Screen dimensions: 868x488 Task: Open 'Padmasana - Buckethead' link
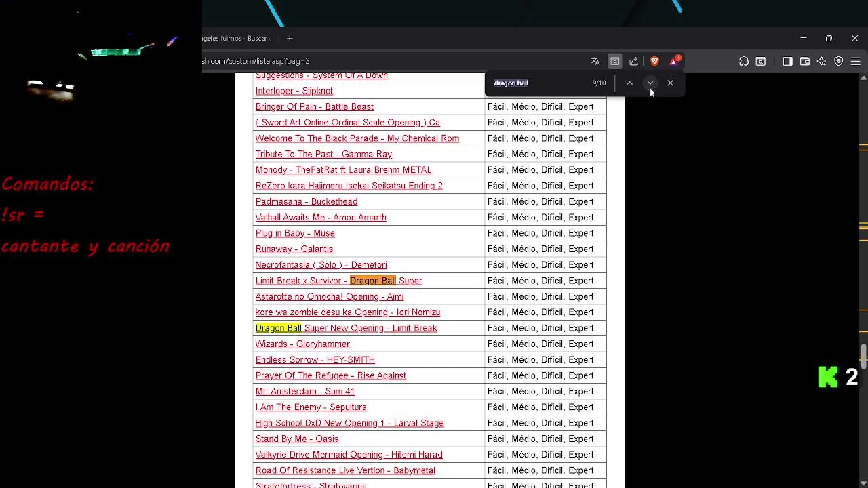pyautogui.click(x=307, y=201)
